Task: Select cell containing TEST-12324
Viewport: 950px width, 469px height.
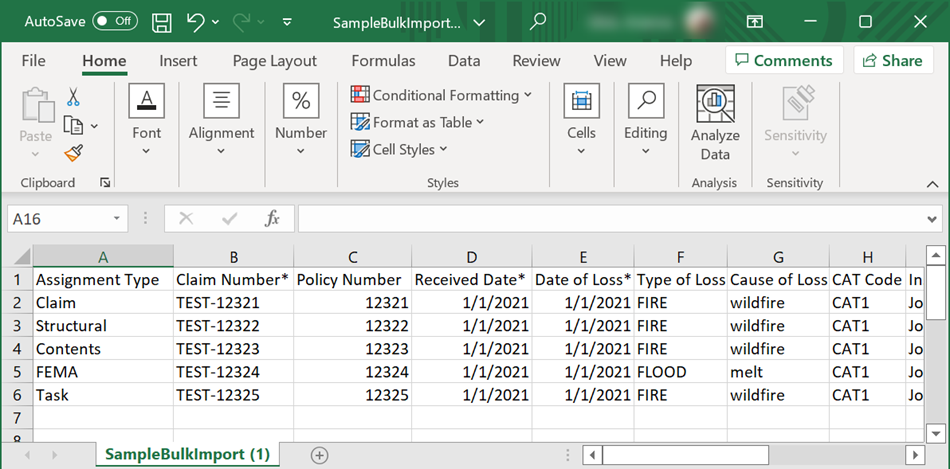Action: tap(232, 372)
